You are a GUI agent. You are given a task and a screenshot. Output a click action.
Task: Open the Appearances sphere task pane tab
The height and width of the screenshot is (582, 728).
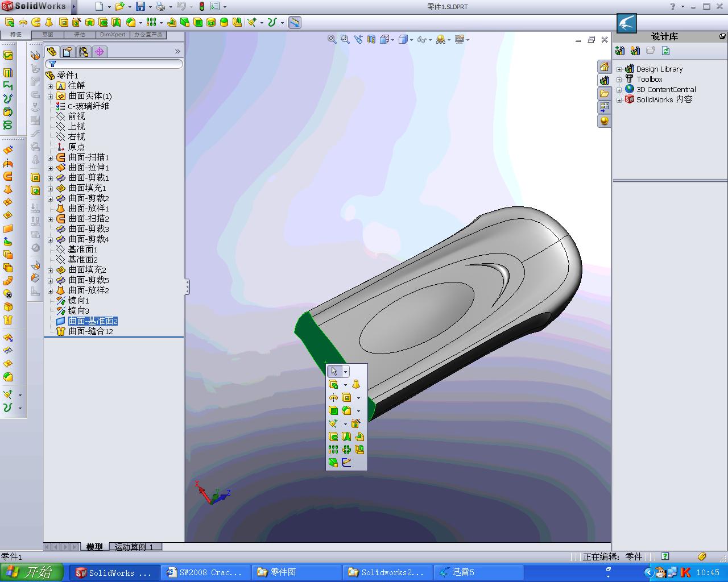pyautogui.click(x=604, y=121)
